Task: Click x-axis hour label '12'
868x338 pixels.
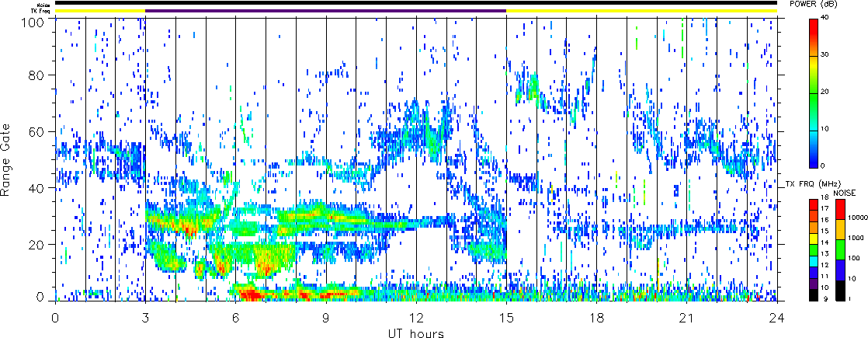Action: [x=416, y=317]
